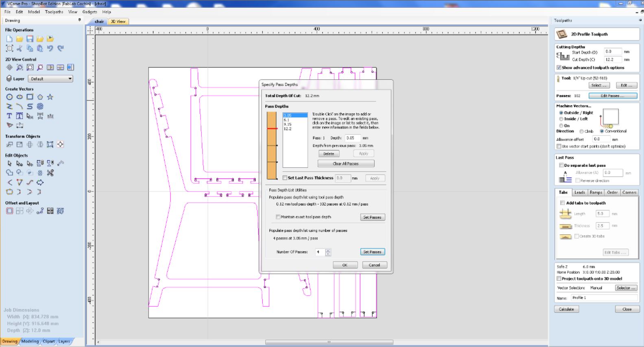644x347 pixels.
Task: Click the scissors Cut icon under File Operations
Action: point(20,48)
